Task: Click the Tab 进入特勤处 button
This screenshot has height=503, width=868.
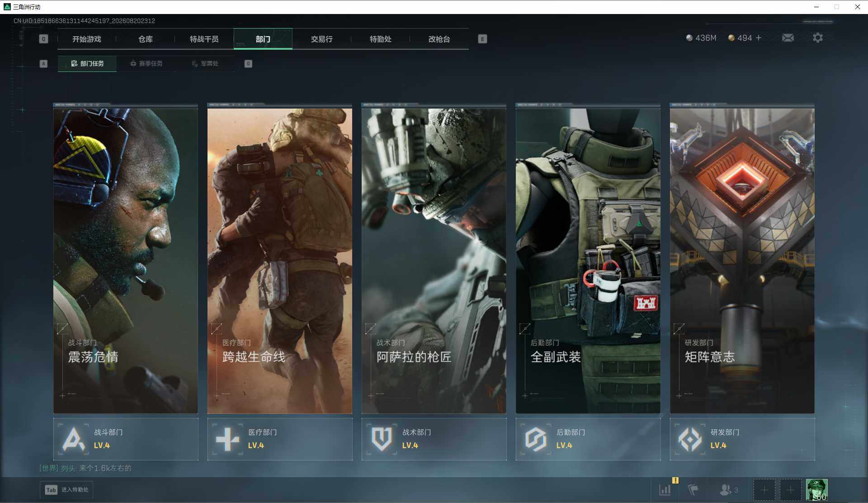Action: click(67, 490)
